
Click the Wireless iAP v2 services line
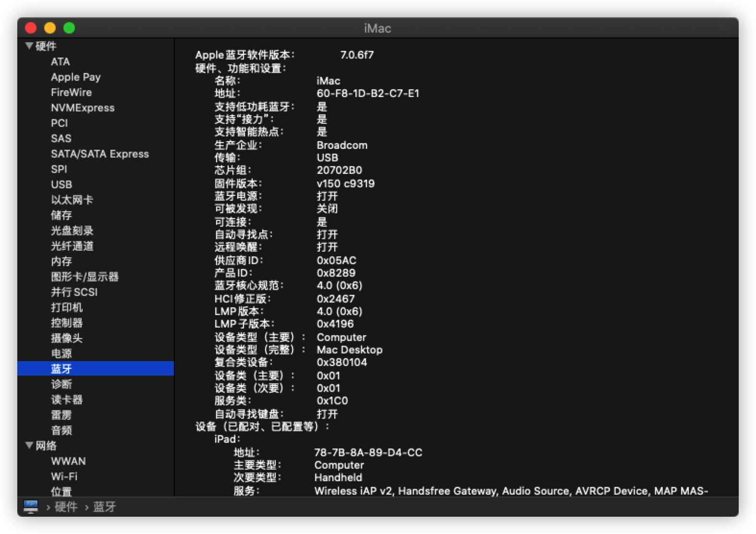tap(511, 491)
